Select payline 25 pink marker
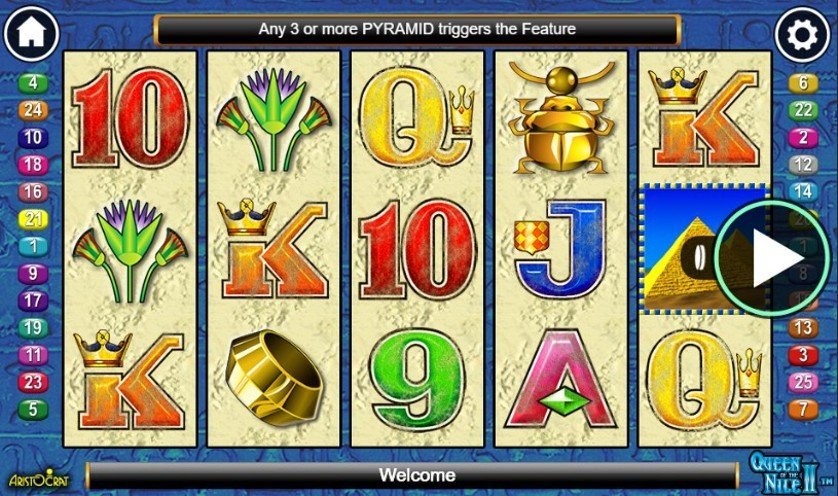This screenshot has width=838, height=496. tap(803, 382)
